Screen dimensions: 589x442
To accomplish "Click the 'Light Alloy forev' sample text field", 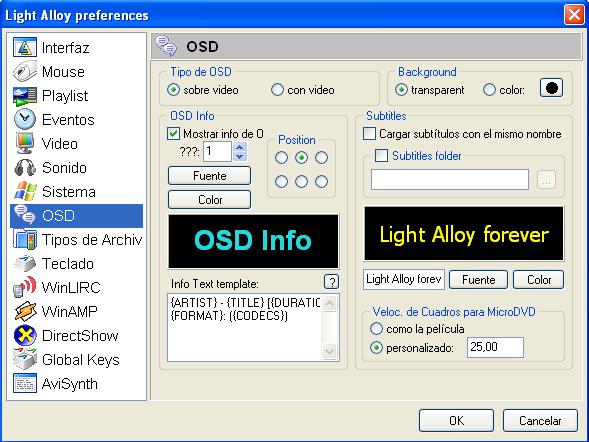I will click(x=404, y=279).
